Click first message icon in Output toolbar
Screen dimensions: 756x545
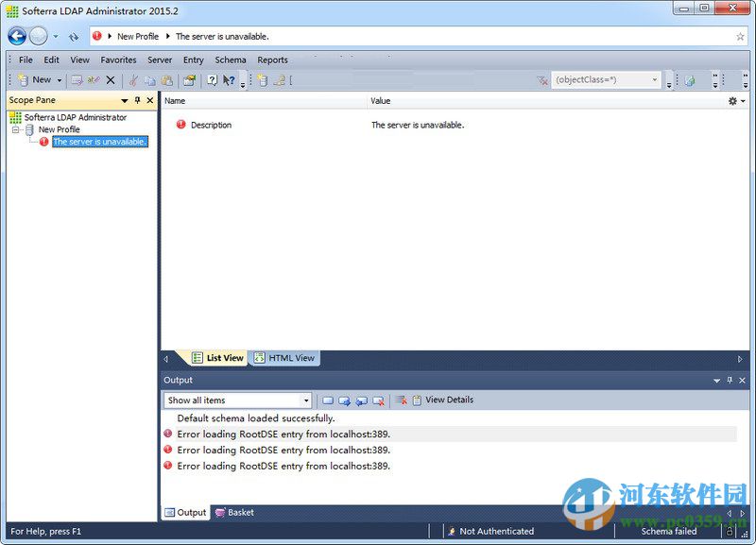coord(328,400)
